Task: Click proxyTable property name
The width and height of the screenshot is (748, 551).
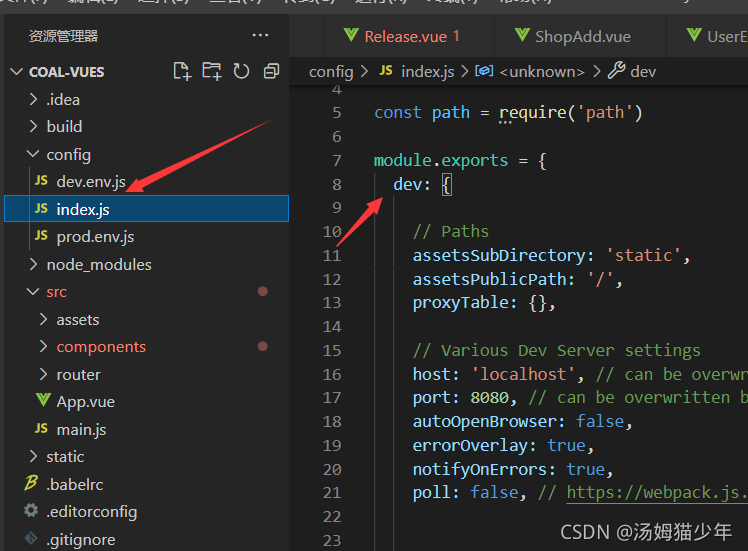Action: (x=460, y=302)
